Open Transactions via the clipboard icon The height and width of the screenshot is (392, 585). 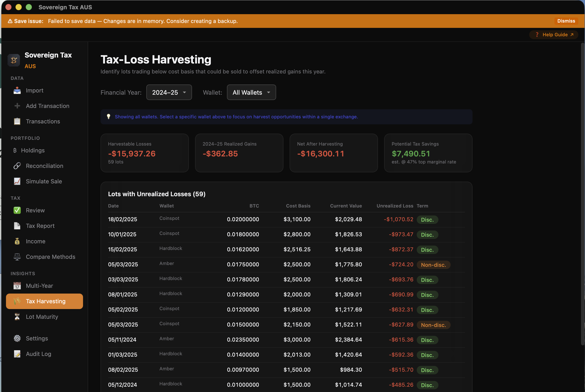tap(17, 121)
